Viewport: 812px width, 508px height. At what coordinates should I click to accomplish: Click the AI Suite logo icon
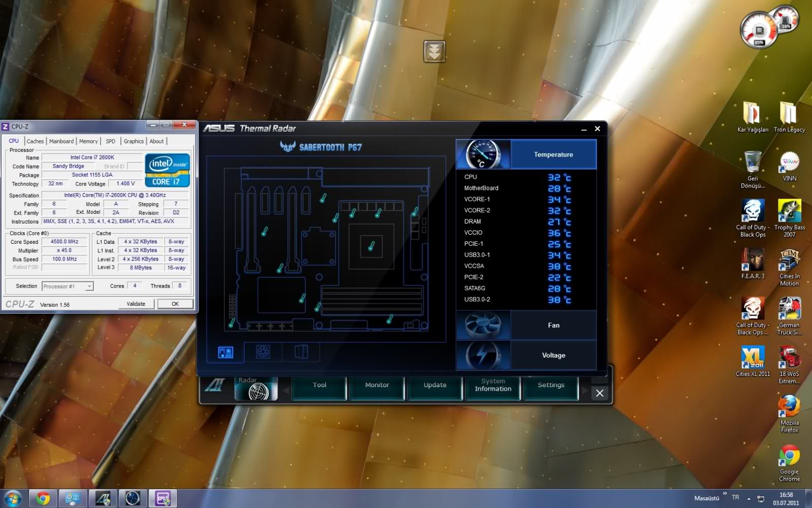[215, 386]
